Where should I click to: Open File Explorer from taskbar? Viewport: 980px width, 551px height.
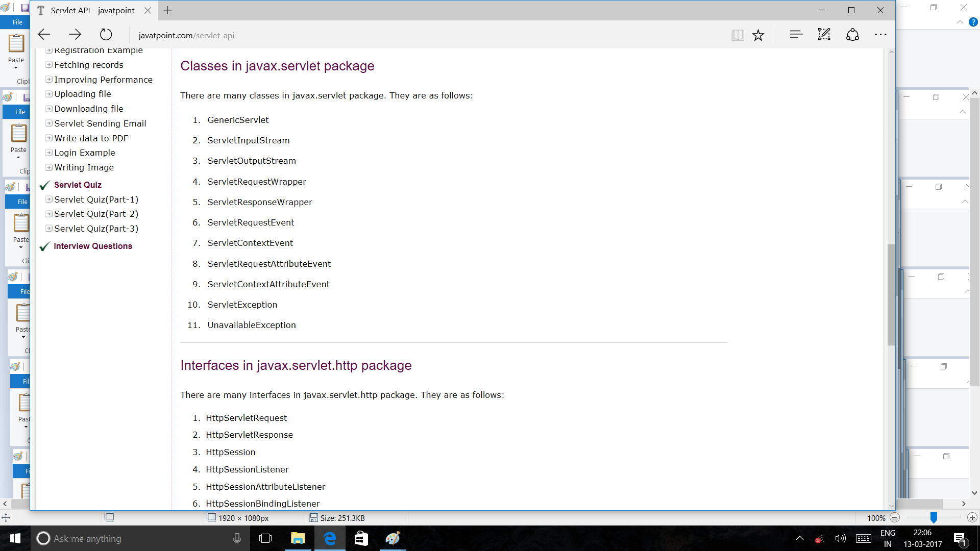click(298, 538)
